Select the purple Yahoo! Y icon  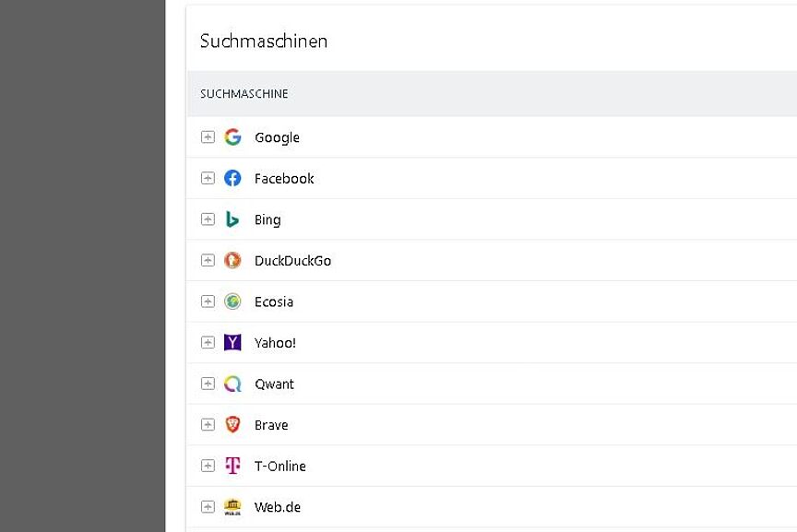pos(232,342)
